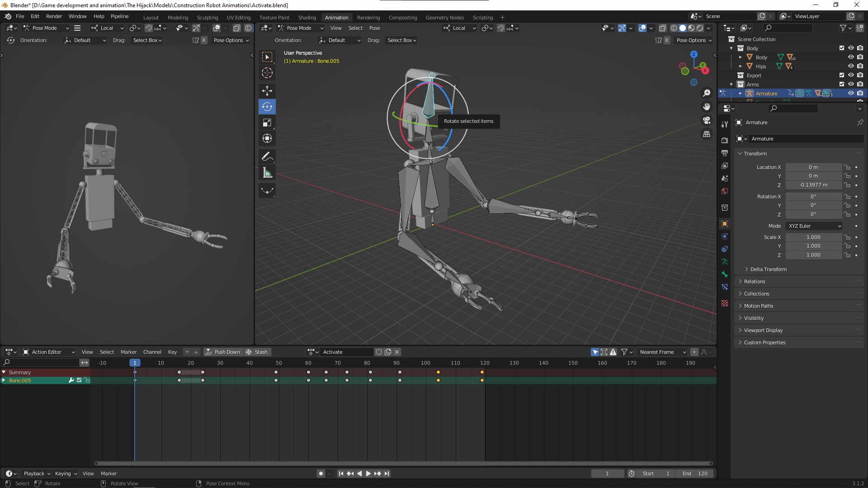Select the Annotate pencil tool
The height and width of the screenshot is (488, 868).
click(267, 157)
